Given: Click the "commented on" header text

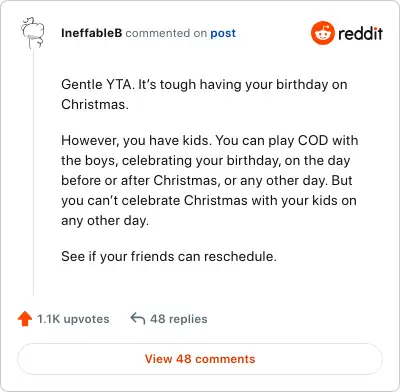Looking at the screenshot, I should click(166, 33).
